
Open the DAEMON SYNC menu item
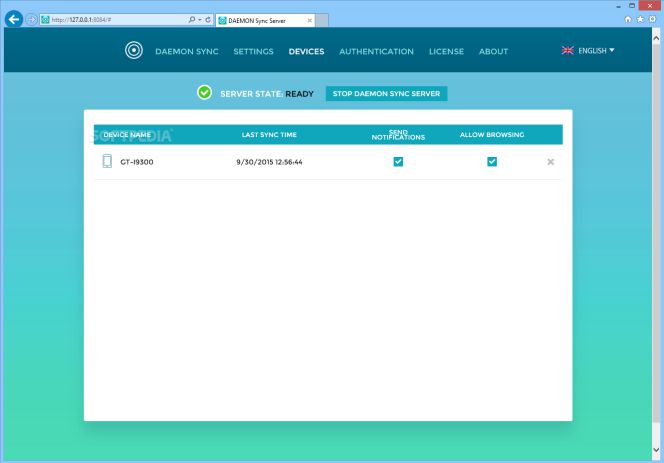(187, 51)
